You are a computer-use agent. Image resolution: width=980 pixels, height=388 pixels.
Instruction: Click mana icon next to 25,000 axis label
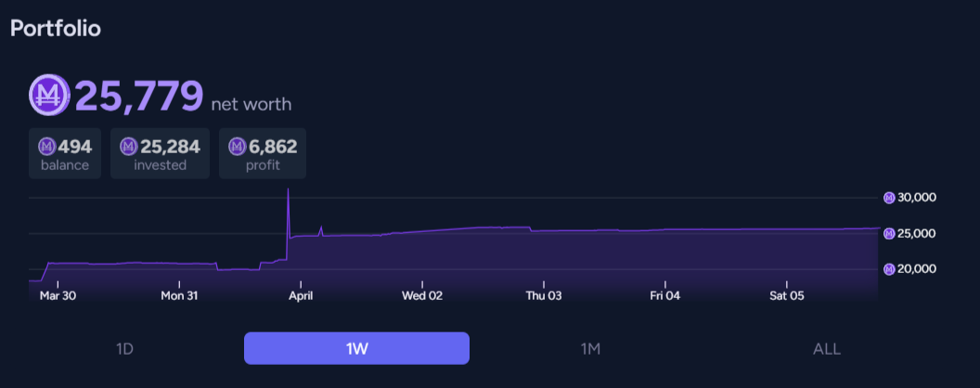[889, 234]
